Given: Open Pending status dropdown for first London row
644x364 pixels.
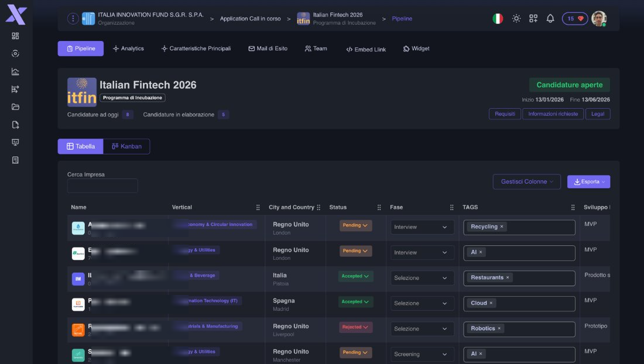Looking at the screenshot, I should click(356, 225).
